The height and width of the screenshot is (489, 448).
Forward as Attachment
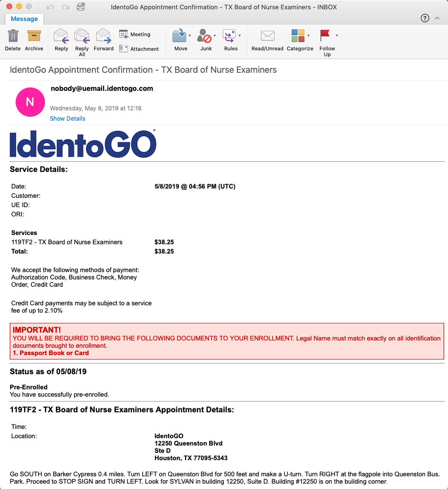coord(139,49)
